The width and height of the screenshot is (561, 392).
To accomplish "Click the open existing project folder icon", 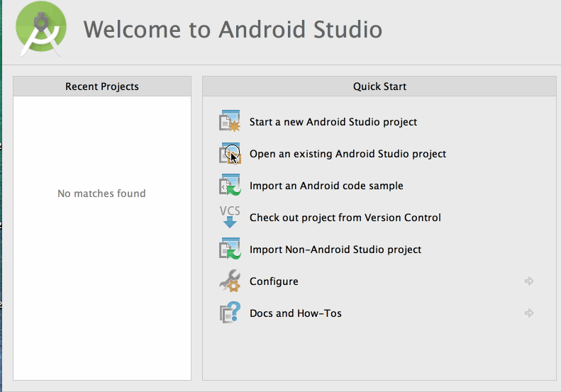I will click(x=230, y=154).
